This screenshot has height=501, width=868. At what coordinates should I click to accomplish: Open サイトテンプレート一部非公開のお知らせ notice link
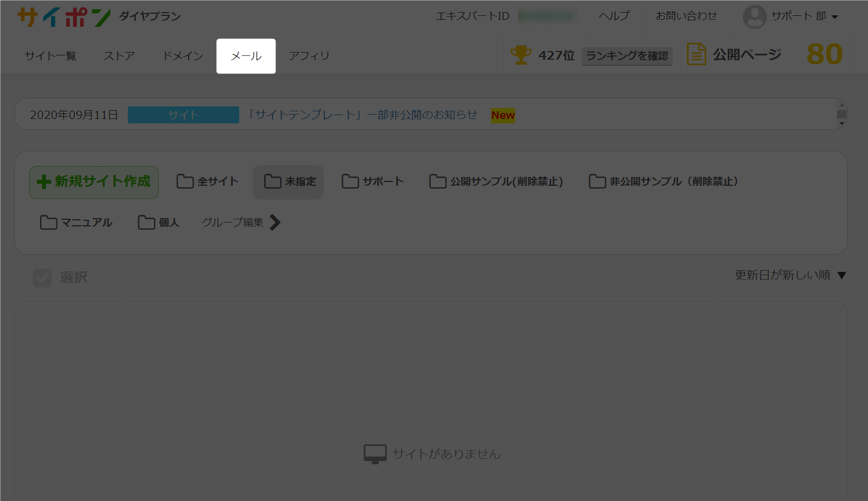362,115
